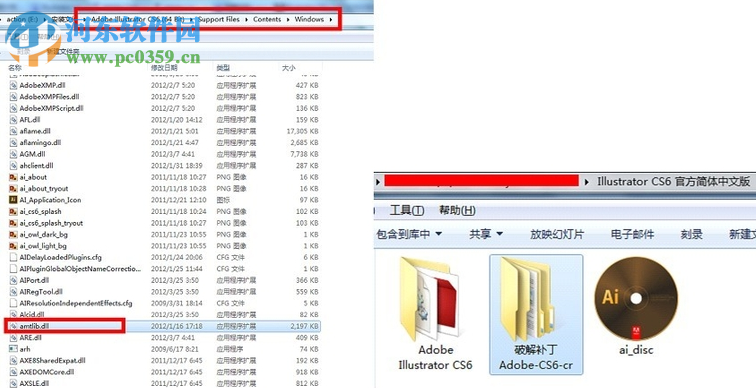The width and height of the screenshot is (756, 388).
Task: Click the AIRegTool.dll file icon
Action: coord(13,292)
